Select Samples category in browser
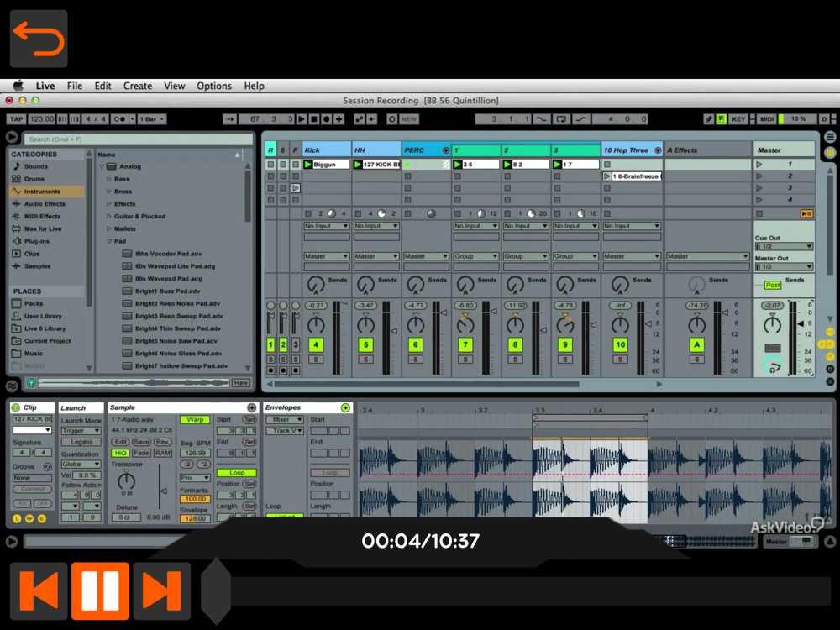This screenshot has width=840, height=630. point(37,266)
